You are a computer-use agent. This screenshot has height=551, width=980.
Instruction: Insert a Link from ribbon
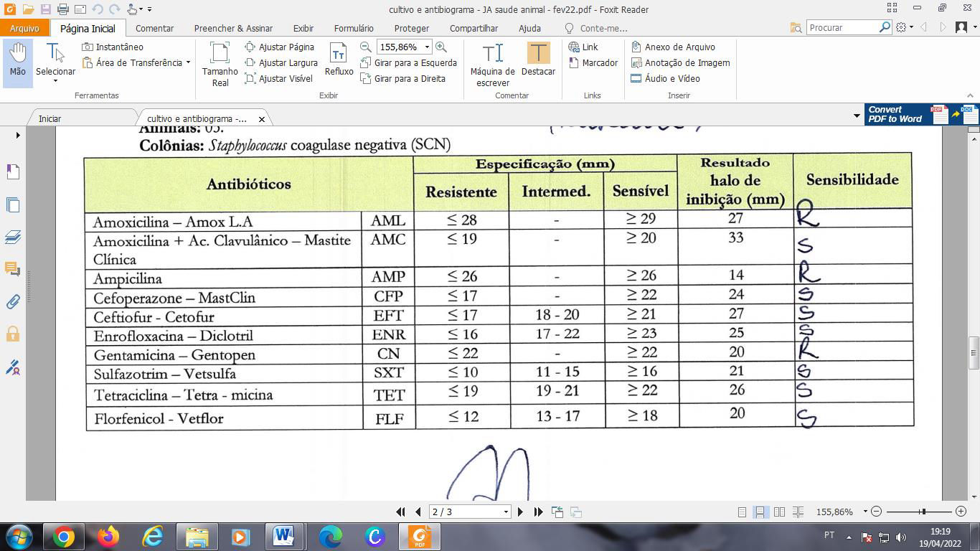[x=583, y=47]
